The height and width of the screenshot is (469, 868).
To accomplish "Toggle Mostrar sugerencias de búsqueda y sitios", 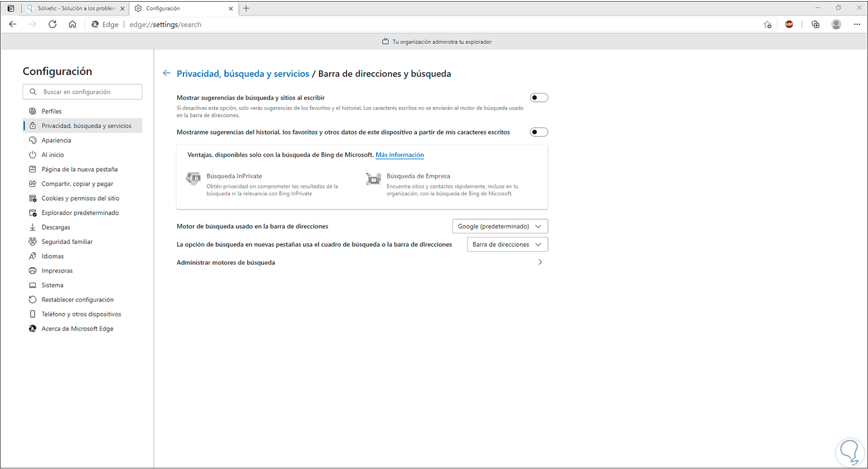I will (x=539, y=98).
